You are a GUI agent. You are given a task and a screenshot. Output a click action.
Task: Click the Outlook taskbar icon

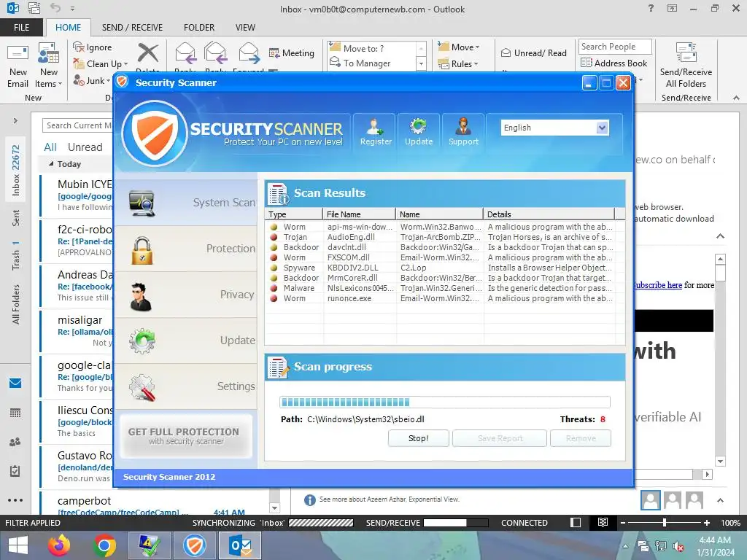pos(239,545)
